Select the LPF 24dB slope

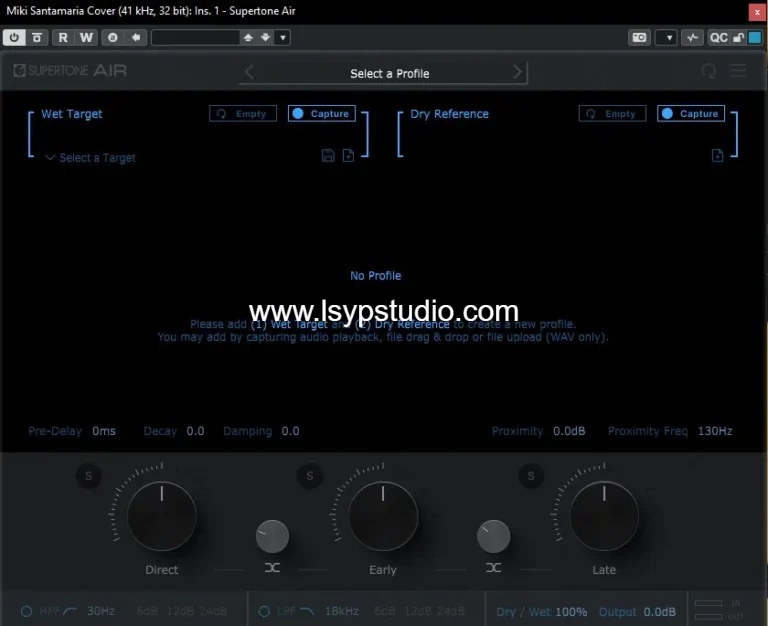tap(450, 611)
